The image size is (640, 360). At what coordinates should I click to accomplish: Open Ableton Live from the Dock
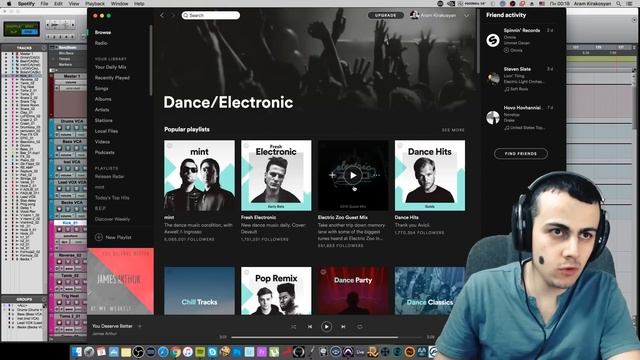[x=360, y=351]
